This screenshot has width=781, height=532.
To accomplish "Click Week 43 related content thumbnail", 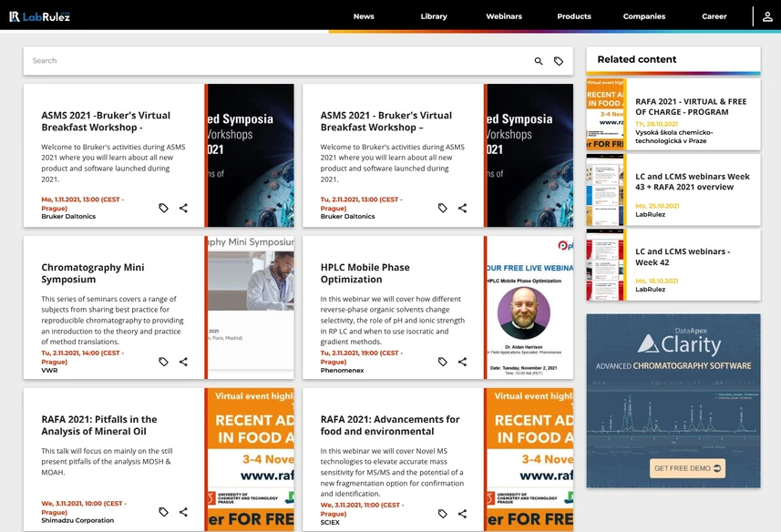I will tap(605, 189).
